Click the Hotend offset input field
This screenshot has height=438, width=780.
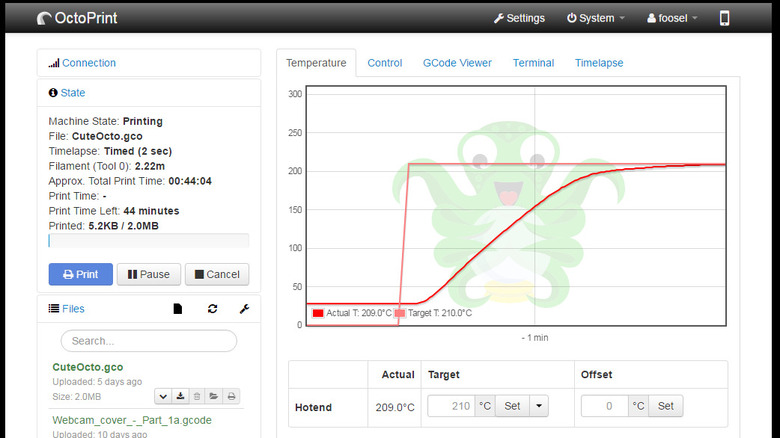point(604,406)
